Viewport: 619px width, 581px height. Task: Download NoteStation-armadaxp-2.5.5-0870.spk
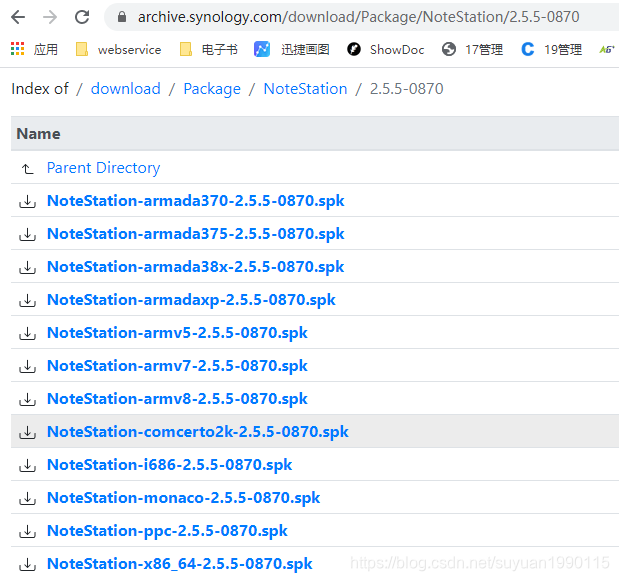[x=191, y=300]
